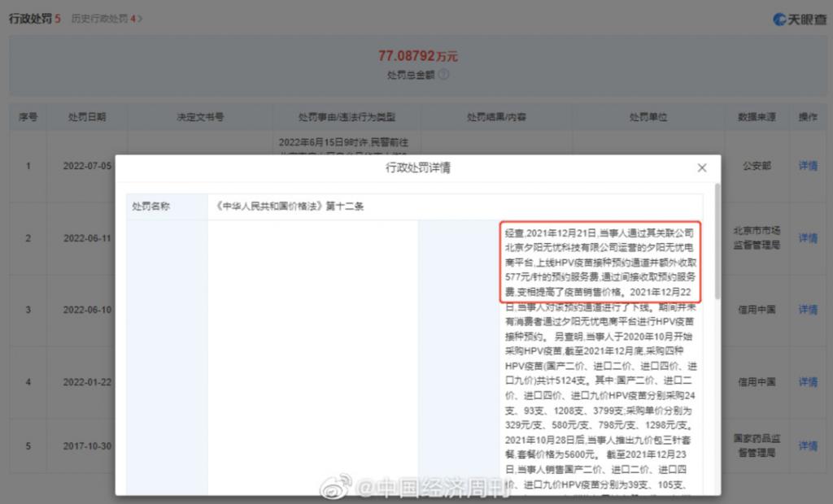This screenshot has height=504, width=833.
Task: Select the 处罚日期 column header
Action: pyautogui.click(x=86, y=117)
